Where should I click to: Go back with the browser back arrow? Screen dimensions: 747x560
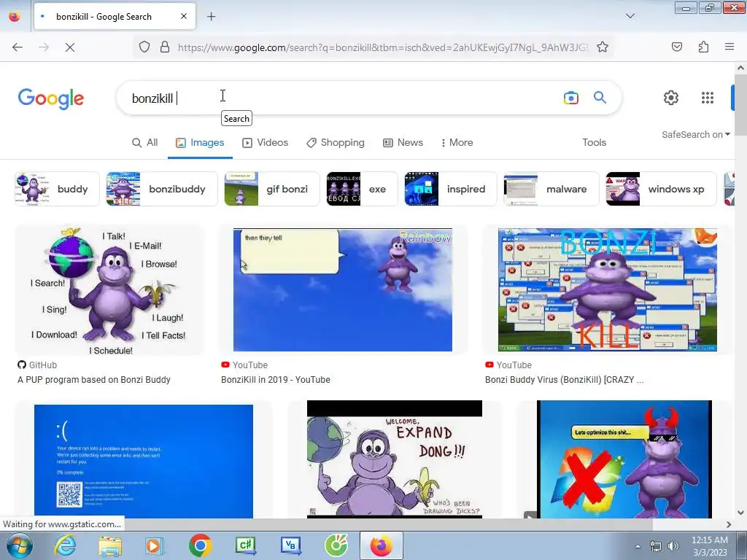18,47
